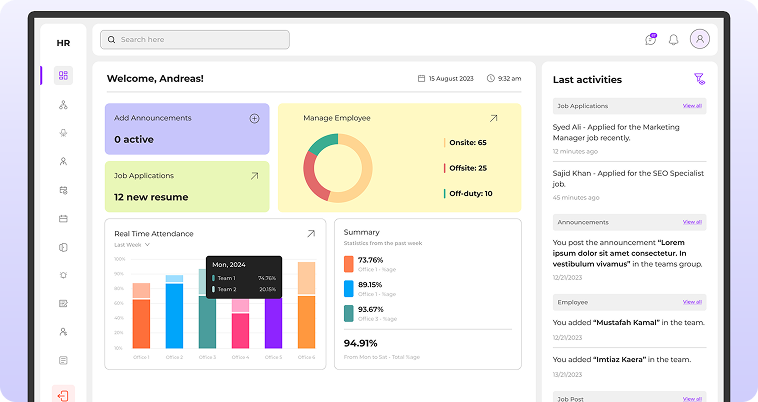Click the 15 August 2023 date text
This screenshot has height=402, width=758.
pos(451,79)
